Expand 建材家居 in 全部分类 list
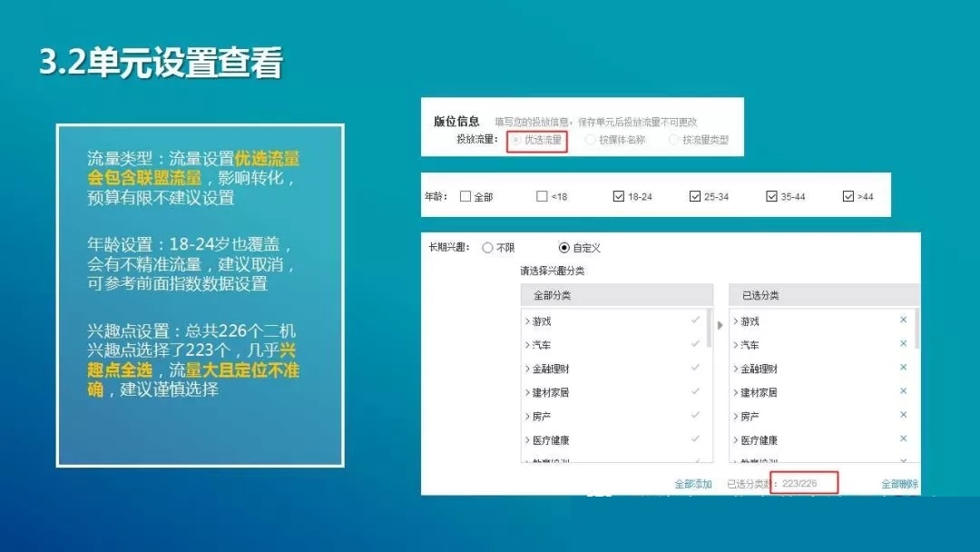The height and width of the screenshot is (552, 980). tap(527, 392)
